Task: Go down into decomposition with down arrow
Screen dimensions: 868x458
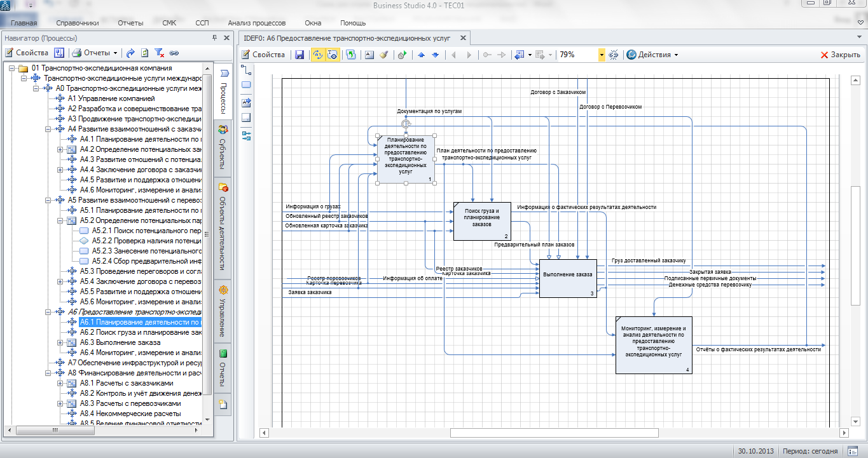Action: (436, 55)
